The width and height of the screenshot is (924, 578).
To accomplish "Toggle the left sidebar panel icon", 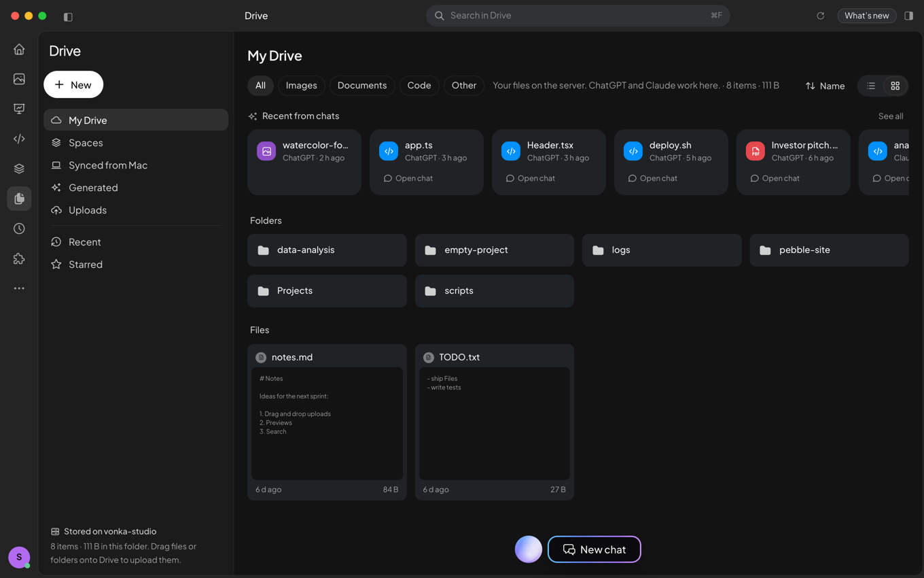I will (68, 16).
